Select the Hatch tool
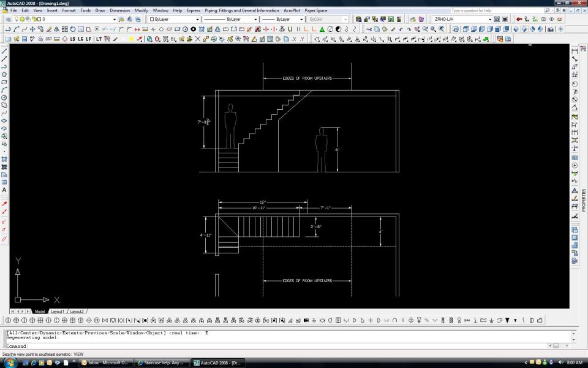588x368 pixels. coord(4,159)
